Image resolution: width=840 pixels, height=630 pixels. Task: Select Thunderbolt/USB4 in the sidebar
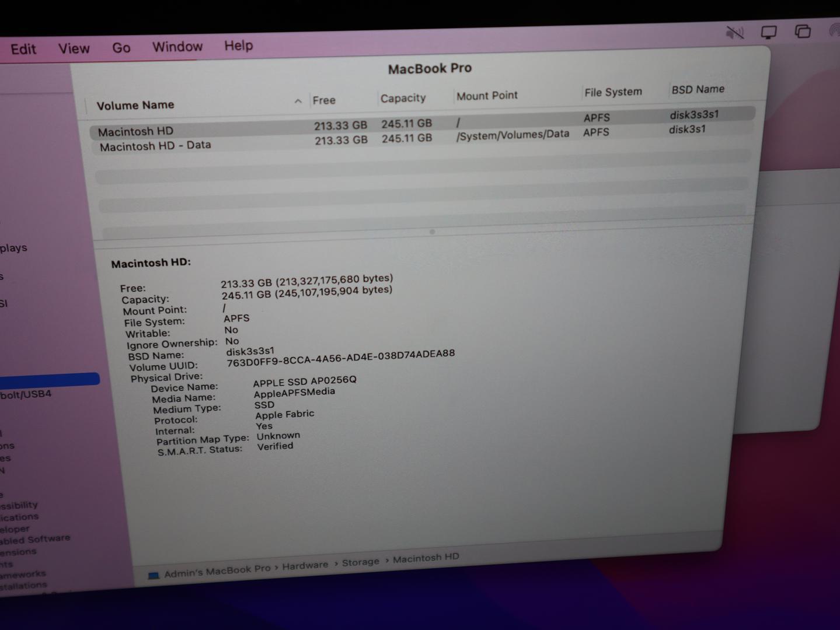(26, 395)
